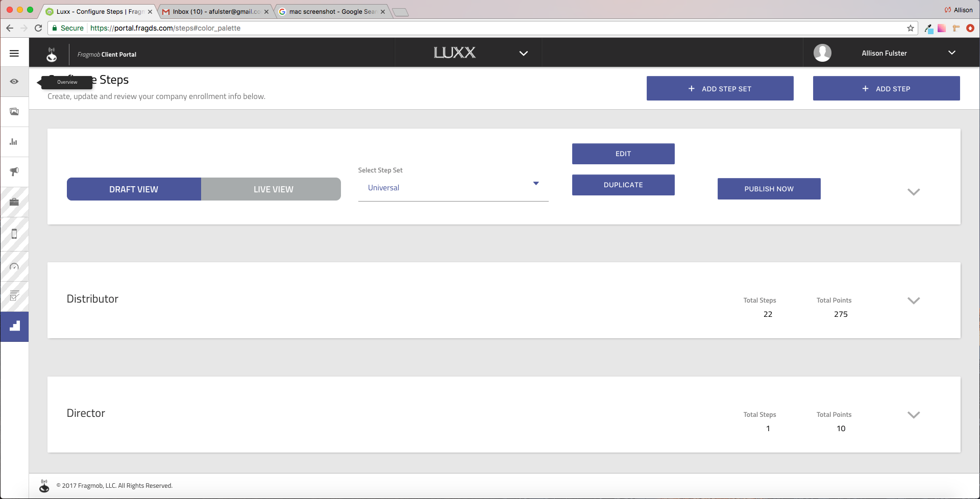Viewport: 980px width, 499px height.
Task: Open the Overview eye icon in sidebar
Action: [x=14, y=82]
